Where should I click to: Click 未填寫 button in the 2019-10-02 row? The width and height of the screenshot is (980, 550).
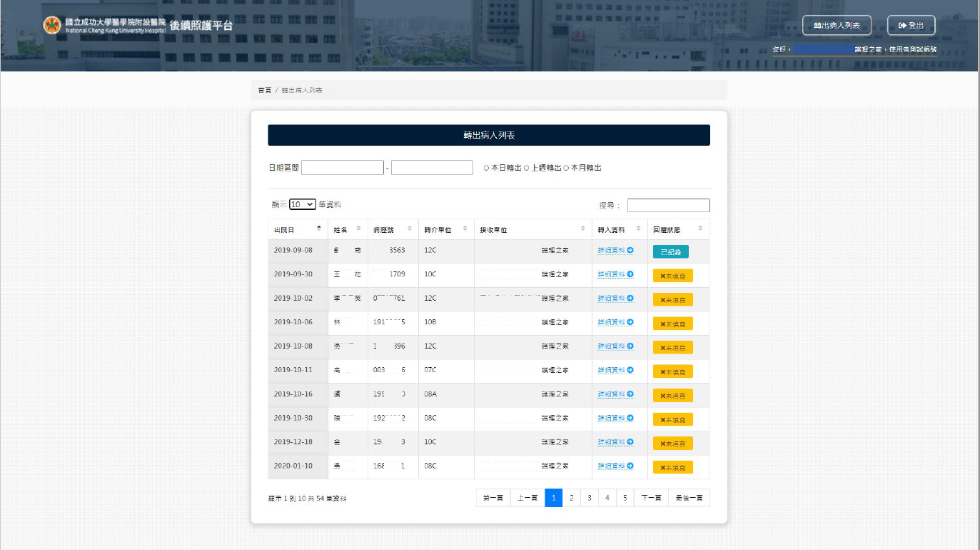click(x=673, y=299)
